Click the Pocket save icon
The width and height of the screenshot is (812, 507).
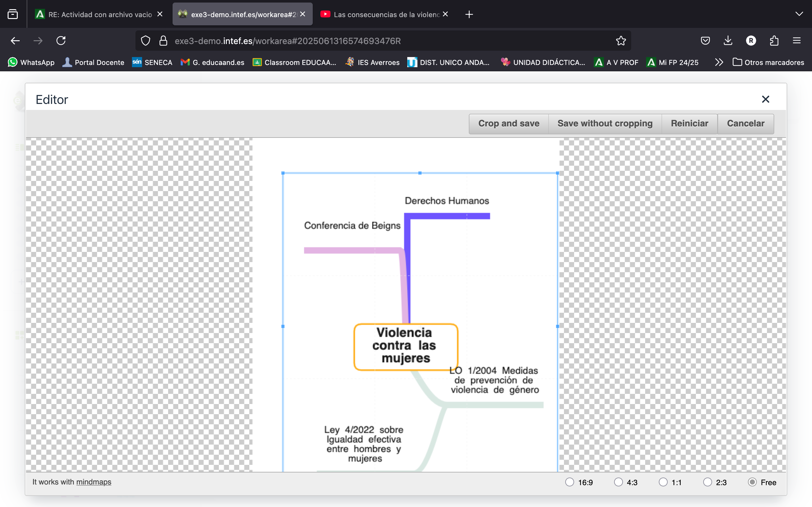pyautogui.click(x=705, y=41)
